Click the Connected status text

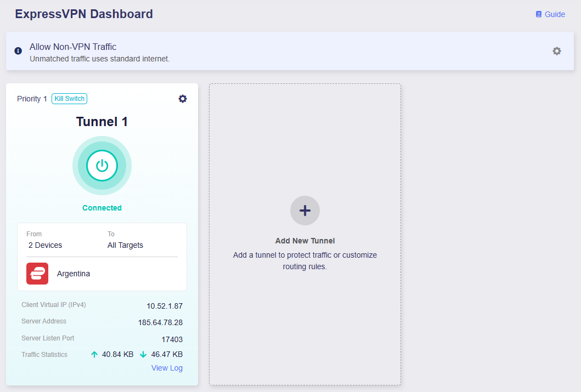coord(102,208)
